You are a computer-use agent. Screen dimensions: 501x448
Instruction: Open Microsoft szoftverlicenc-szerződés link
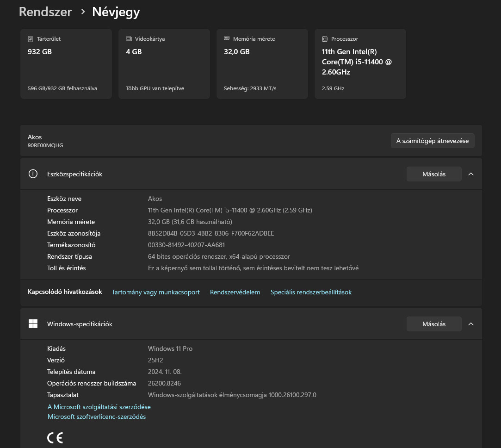click(97, 417)
